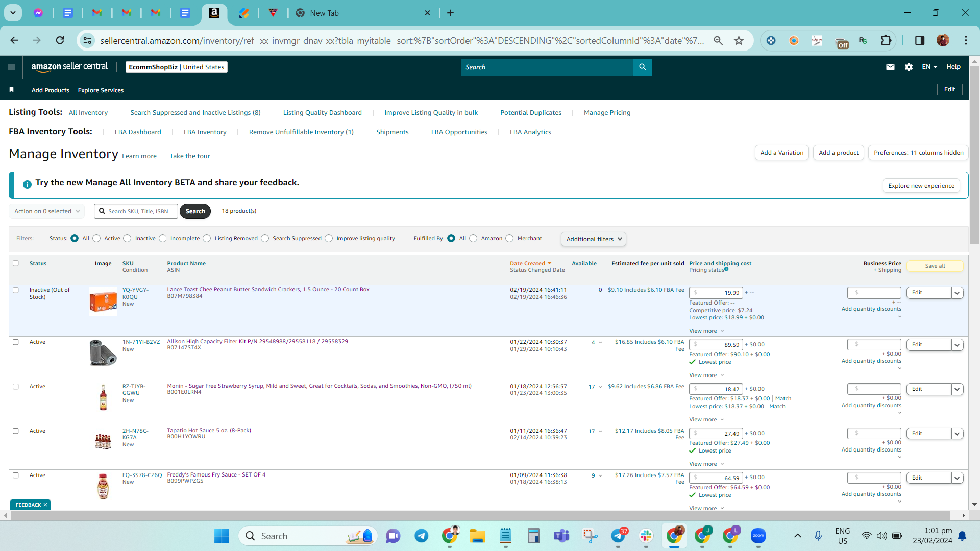Open the All Inventory listing tool
The width and height of the screenshot is (980, 551).
88,113
